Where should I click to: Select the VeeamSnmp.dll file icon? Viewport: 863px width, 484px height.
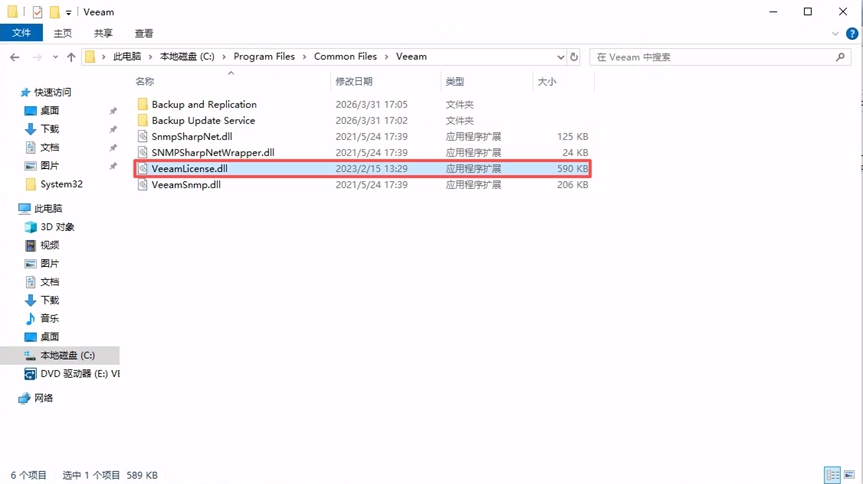(x=143, y=184)
